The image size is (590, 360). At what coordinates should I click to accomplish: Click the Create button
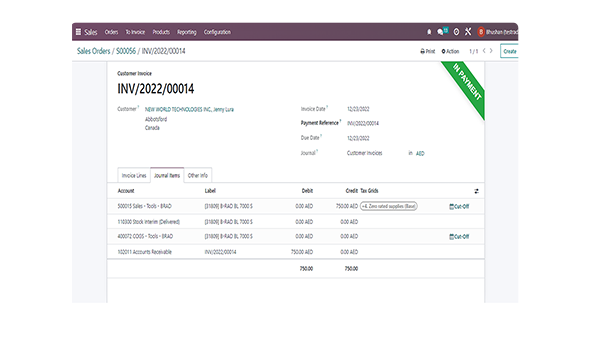coord(509,51)
